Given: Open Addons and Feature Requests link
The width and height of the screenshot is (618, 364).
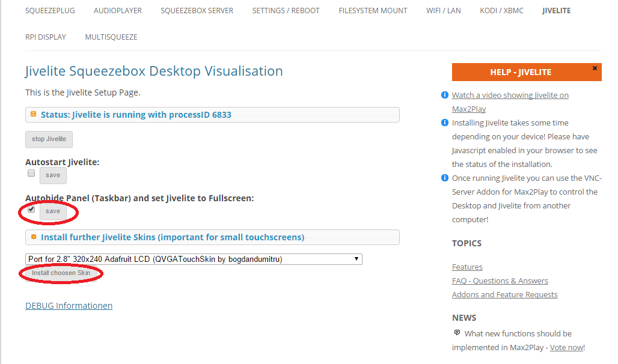Looking at the screenshot, I should click(504, 295).
